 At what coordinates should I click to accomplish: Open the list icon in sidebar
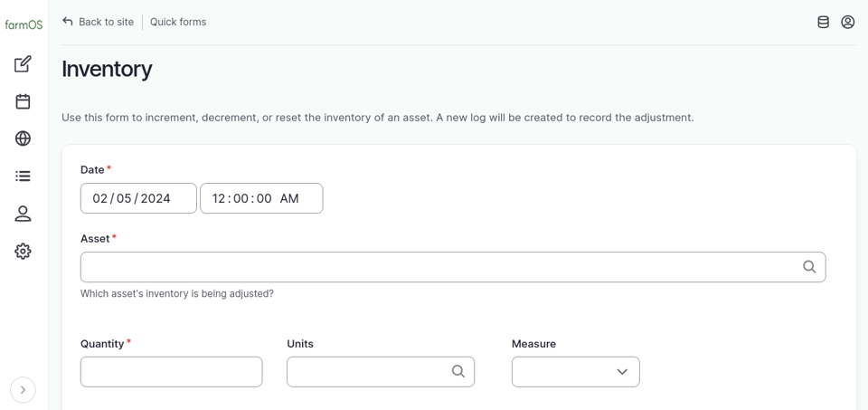(24, 176)
